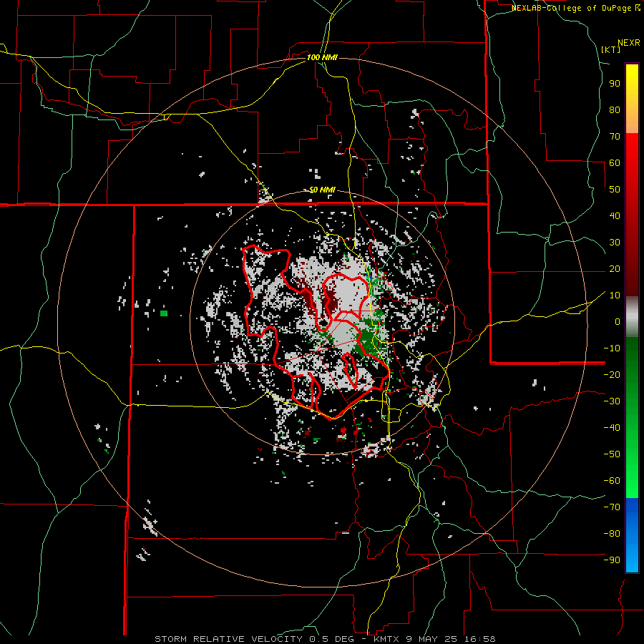644x644 pixels.
Task: Click the -90 value on the velocity scale
Action: (612, 560)
